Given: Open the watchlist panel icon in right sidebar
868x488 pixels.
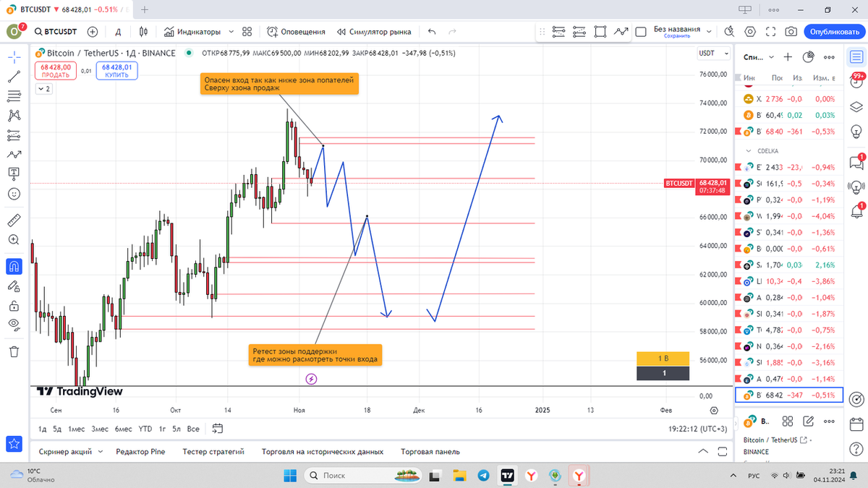Looking at the screenshot, I should [x=856, y=57].
